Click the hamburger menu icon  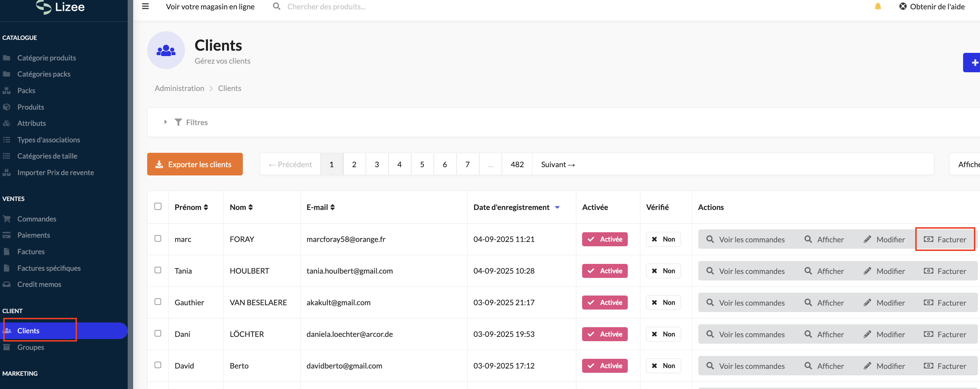tap(145, 6)
